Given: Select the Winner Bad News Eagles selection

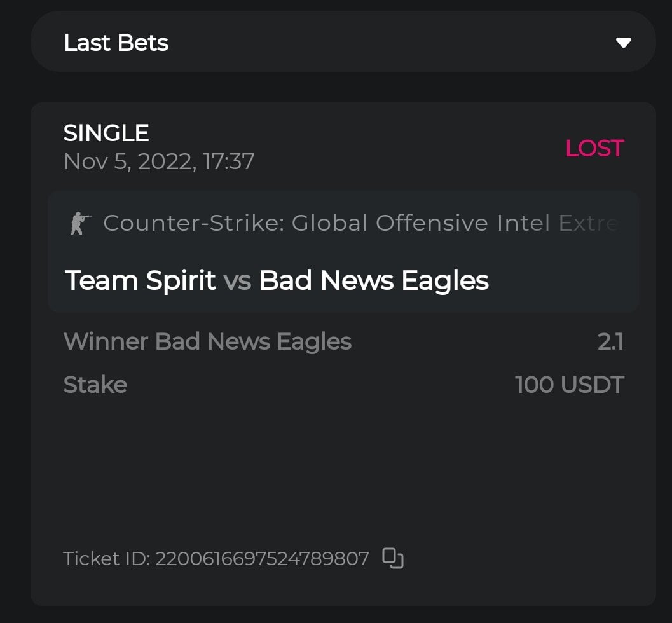Looking at the screenshot, I should pos(207,342).
